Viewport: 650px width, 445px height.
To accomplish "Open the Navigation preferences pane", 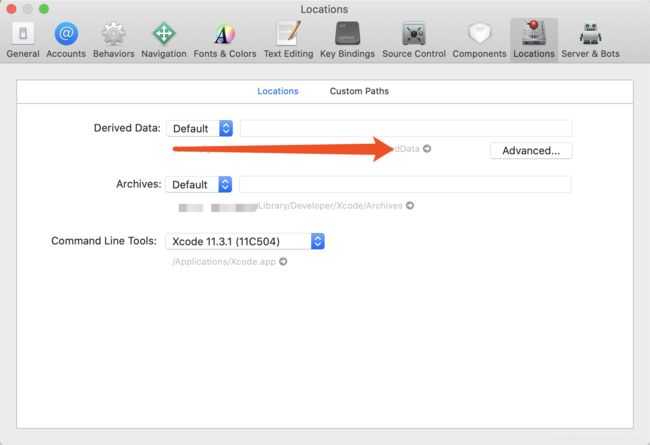I will (164, 40).
